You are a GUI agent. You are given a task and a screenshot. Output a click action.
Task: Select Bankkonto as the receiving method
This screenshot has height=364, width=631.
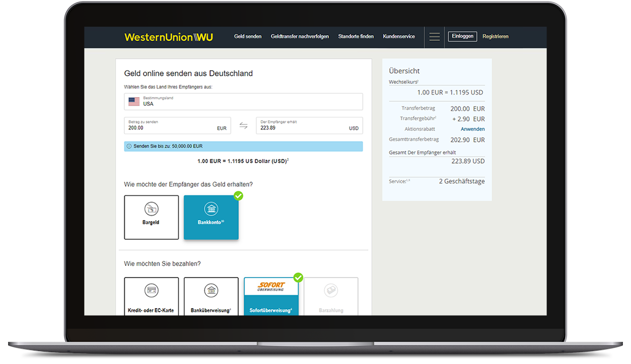point(211,217)
